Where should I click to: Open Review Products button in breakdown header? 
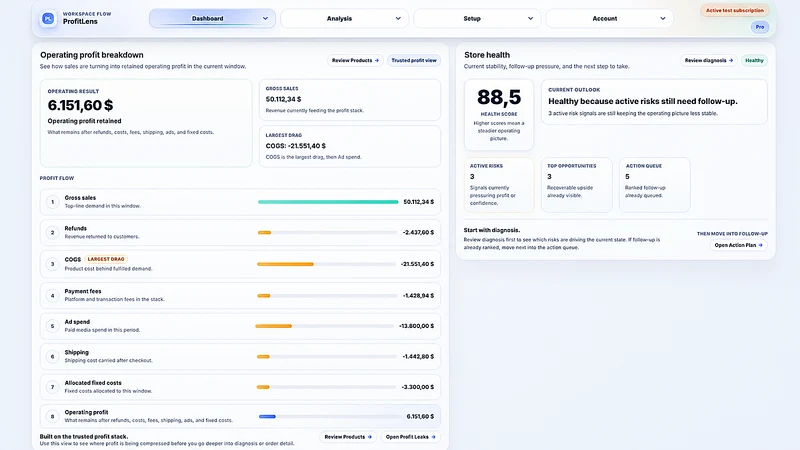(355, 60)
